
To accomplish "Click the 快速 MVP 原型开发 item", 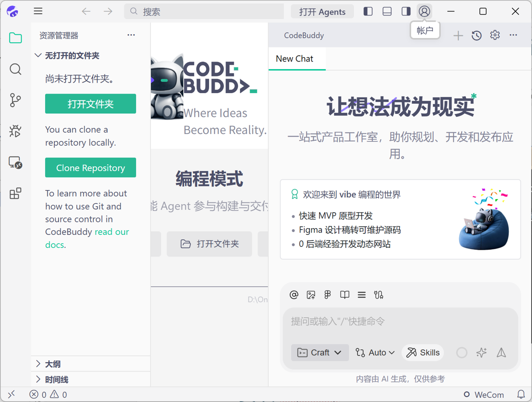I will 335,216.
